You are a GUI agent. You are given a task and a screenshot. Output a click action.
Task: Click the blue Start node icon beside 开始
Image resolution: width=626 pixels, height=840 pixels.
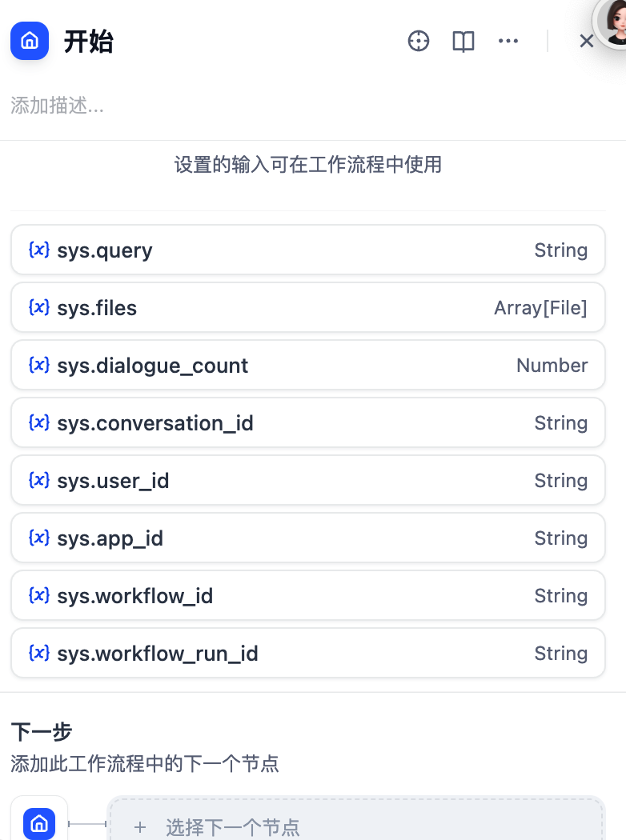pyautogui.click(x=30, y=41)
